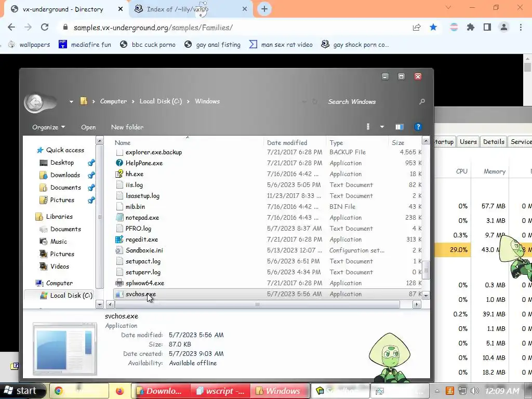The width and height of the screenshot is (532, 399).
Task: Switch to the Index of /~lily tab
Action: (x=190, y=9)
